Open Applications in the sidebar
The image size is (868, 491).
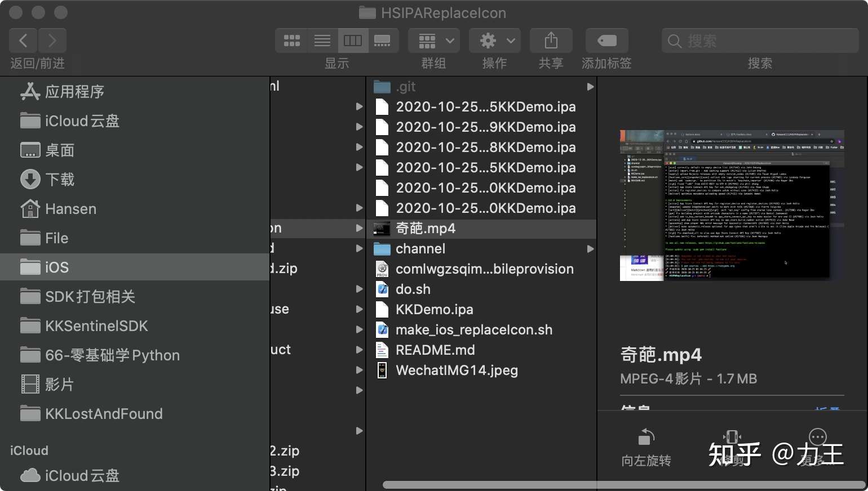tap(135, 92)
